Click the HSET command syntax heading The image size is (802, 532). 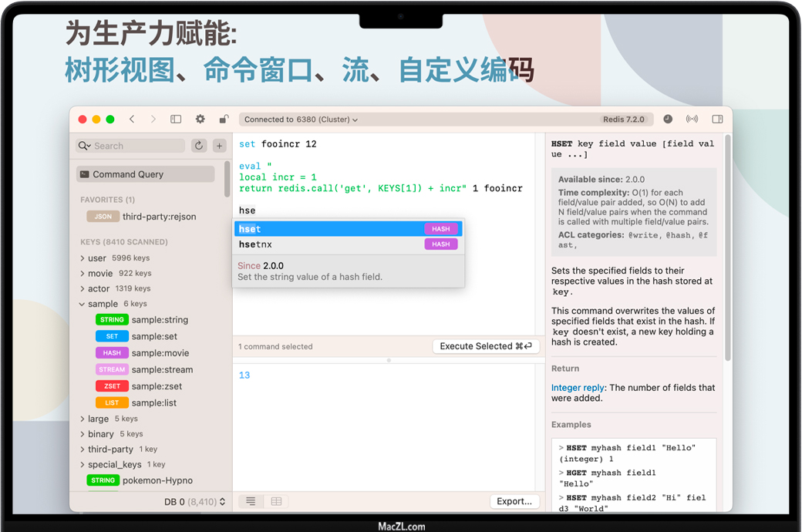click(632, 149)
